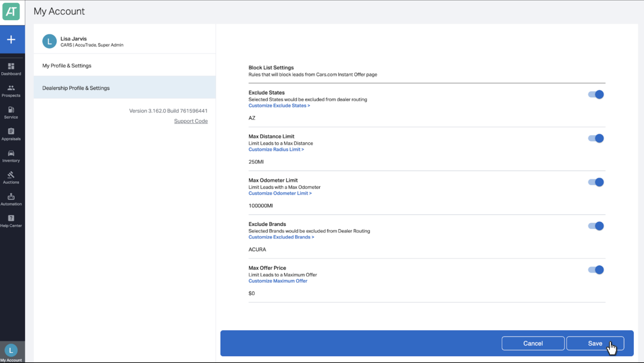The width and height of the screenshot is (644, 363).
Task: Select My Profile & Settings tab
Action: [x=125, y=66]
